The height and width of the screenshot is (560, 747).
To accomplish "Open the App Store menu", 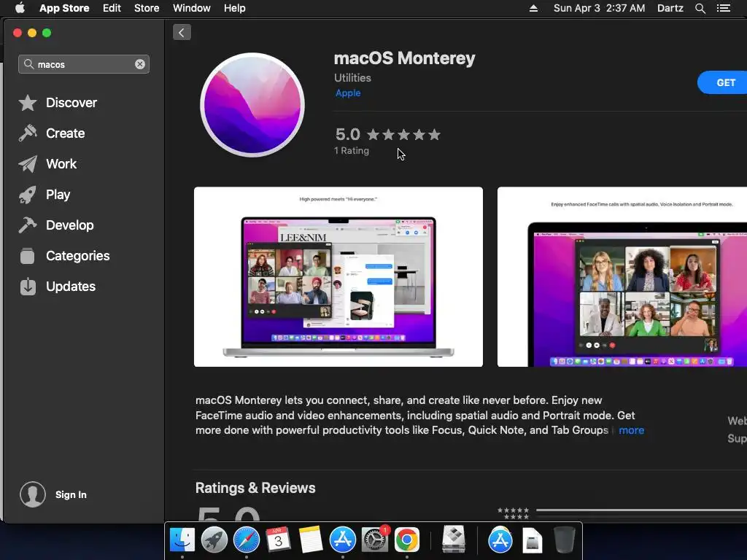I will [x=64, y=8].
